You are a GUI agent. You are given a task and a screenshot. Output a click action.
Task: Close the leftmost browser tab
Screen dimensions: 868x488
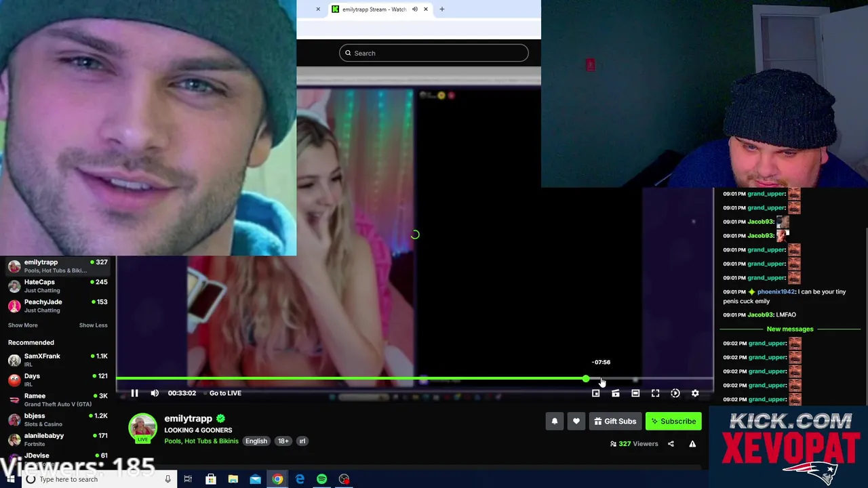point(318,9)
